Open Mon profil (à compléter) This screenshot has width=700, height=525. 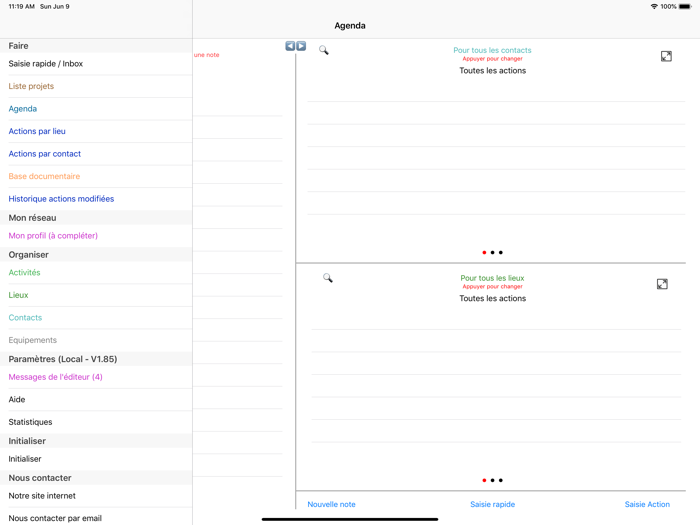(x=96, y=236)
